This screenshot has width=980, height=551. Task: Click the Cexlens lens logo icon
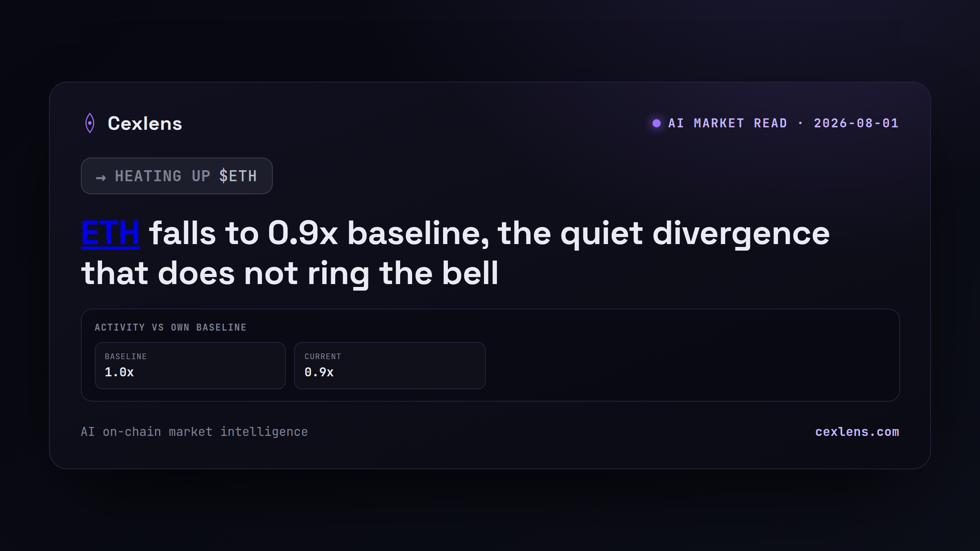click(90, 123)
